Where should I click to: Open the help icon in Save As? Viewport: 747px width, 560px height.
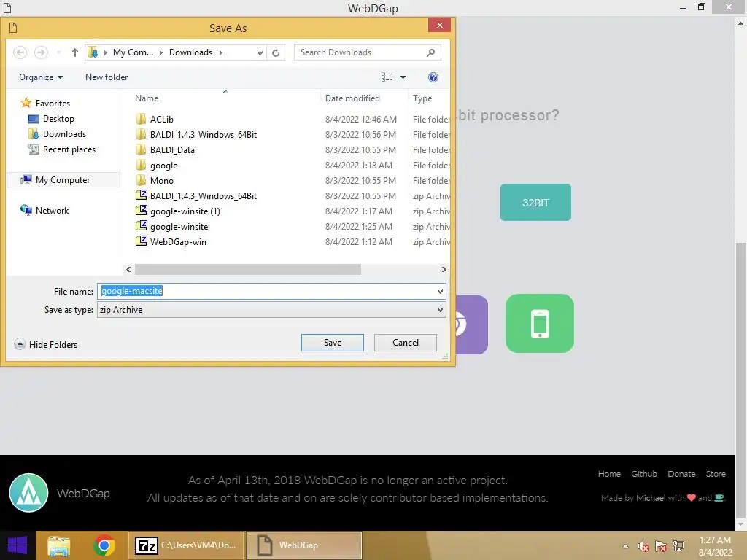pos(433,77)
